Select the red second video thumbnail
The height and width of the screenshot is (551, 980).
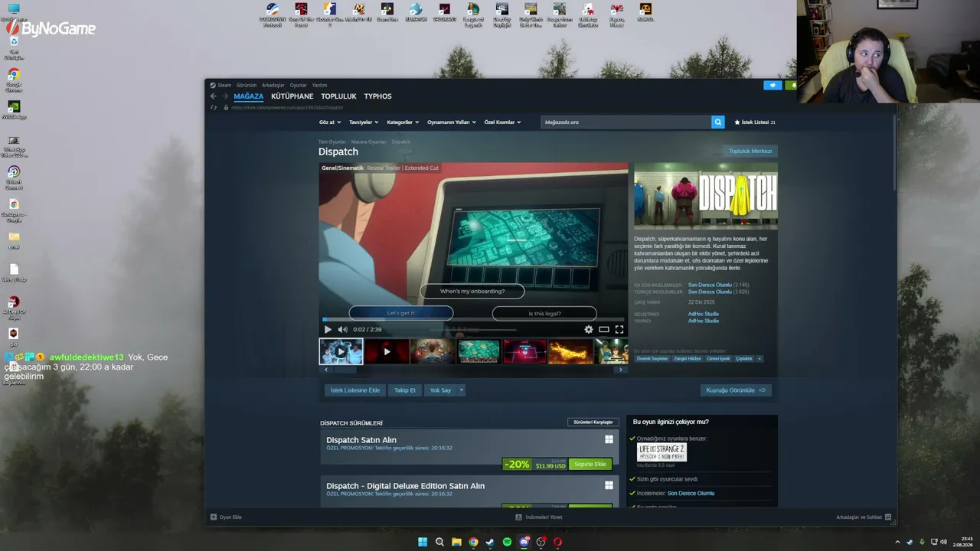[x=387, y=351]
